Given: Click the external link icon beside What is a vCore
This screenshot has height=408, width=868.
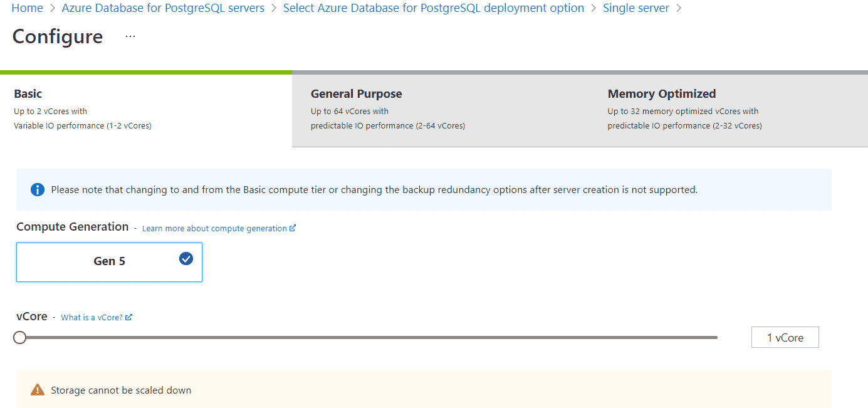Looking at the screenshot, I should pos(129,317).
